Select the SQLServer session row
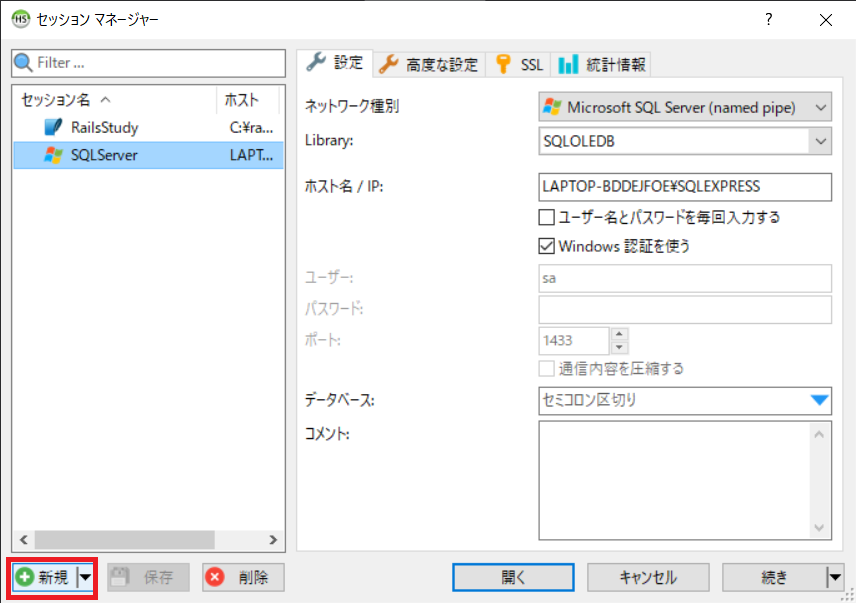The height and width of the screenshot is (603, 856). point(148,155)
